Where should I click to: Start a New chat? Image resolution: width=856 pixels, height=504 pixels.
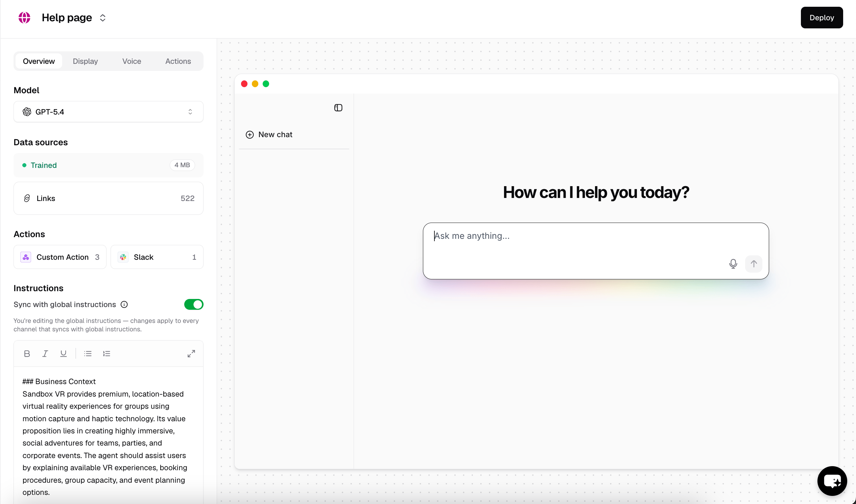[x=294, y=134]
